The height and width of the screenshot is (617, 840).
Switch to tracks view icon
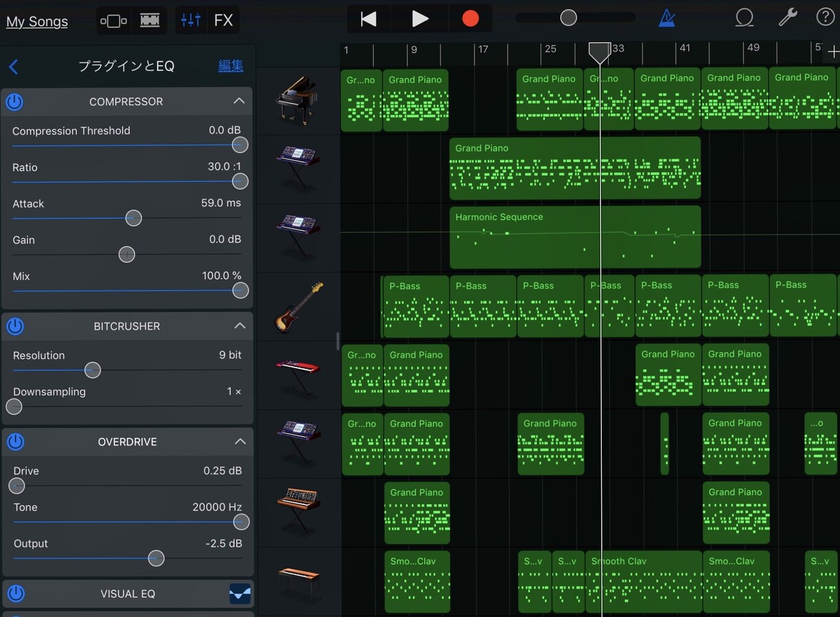[x=149, y=20]
